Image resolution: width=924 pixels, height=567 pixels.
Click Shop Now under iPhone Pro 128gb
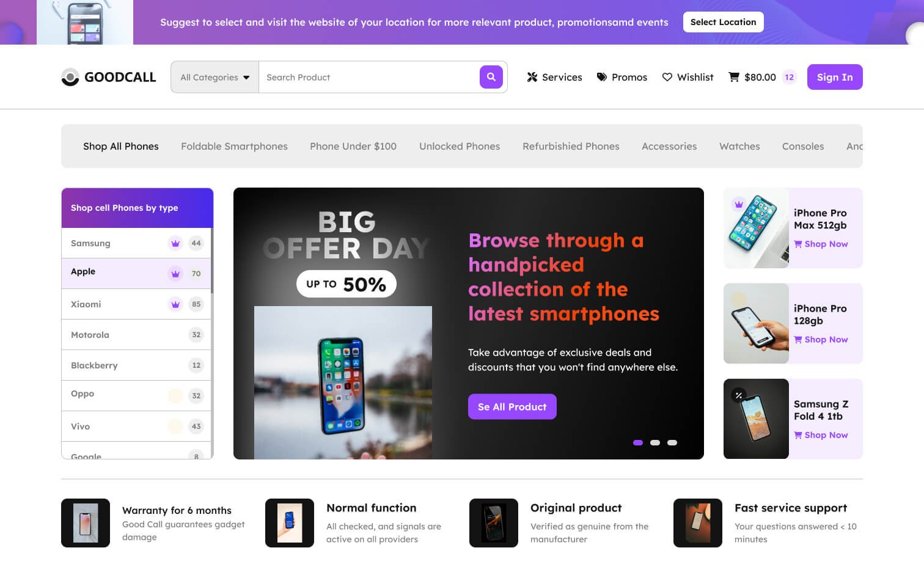[x=821, y=340]
